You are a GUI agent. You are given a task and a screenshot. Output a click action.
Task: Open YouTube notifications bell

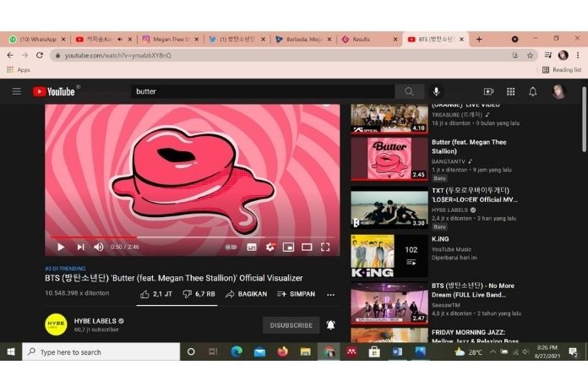tap(533, 91)
